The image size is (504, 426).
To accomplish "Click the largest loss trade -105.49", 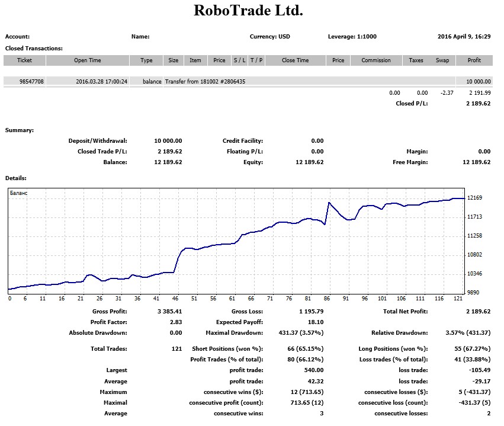I will 480,370.
